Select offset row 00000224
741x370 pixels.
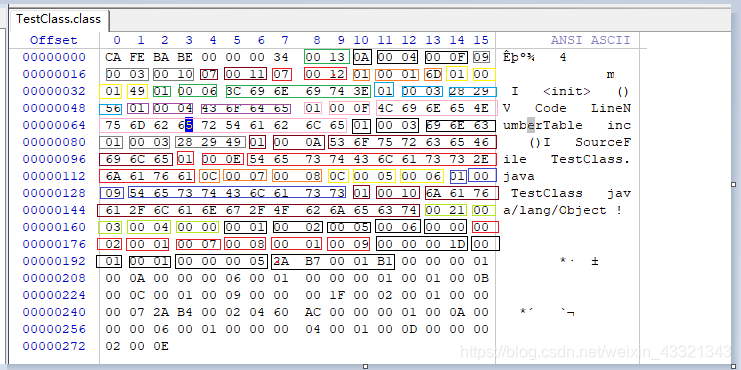54,295
